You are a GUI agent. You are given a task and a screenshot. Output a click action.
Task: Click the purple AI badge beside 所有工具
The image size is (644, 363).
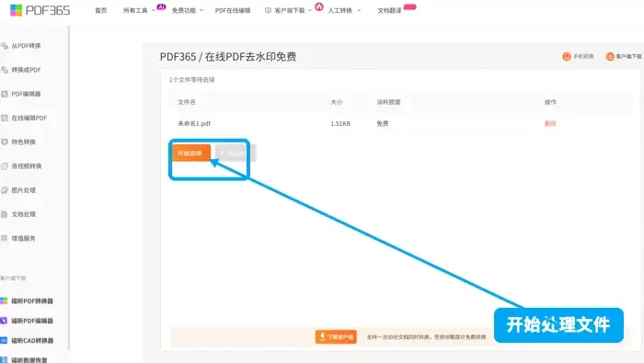(x=161, y=6)
